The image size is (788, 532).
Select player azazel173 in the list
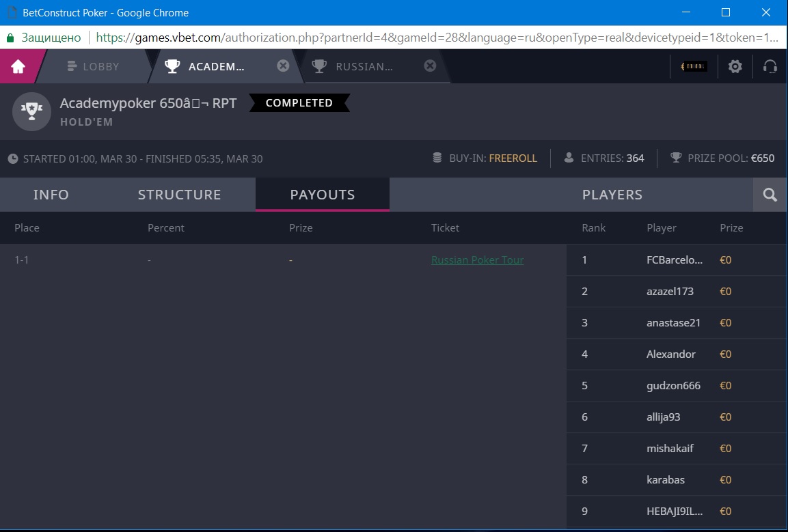(x=677, y=292)
